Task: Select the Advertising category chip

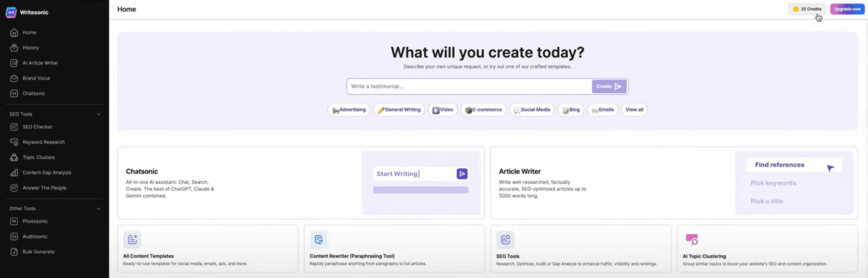Action: click(x=349, y=110)
